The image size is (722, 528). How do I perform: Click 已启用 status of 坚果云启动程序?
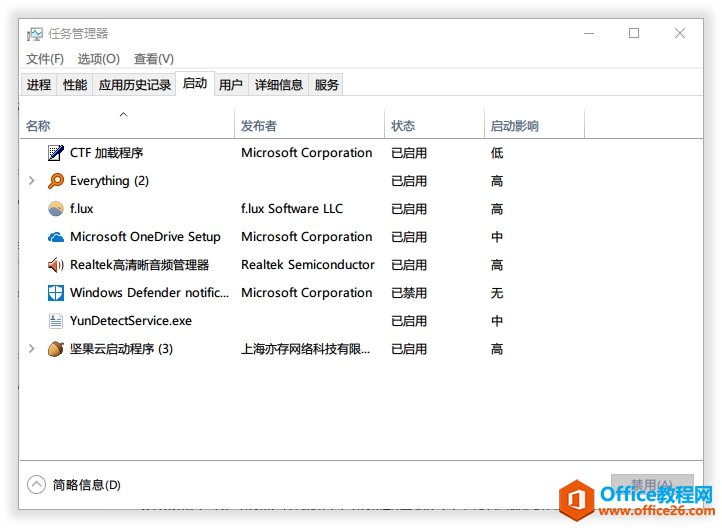(x=409, y=349)
